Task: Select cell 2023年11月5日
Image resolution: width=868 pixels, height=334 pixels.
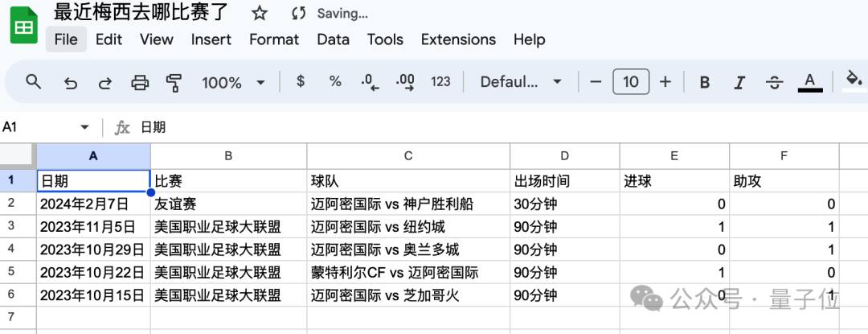Action: point(93,226)
